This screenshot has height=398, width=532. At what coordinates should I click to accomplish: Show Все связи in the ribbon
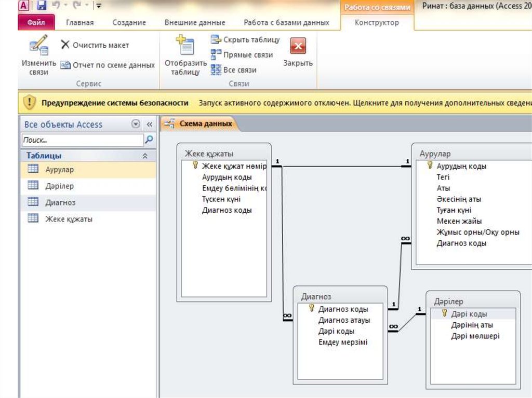click(234, 70)
